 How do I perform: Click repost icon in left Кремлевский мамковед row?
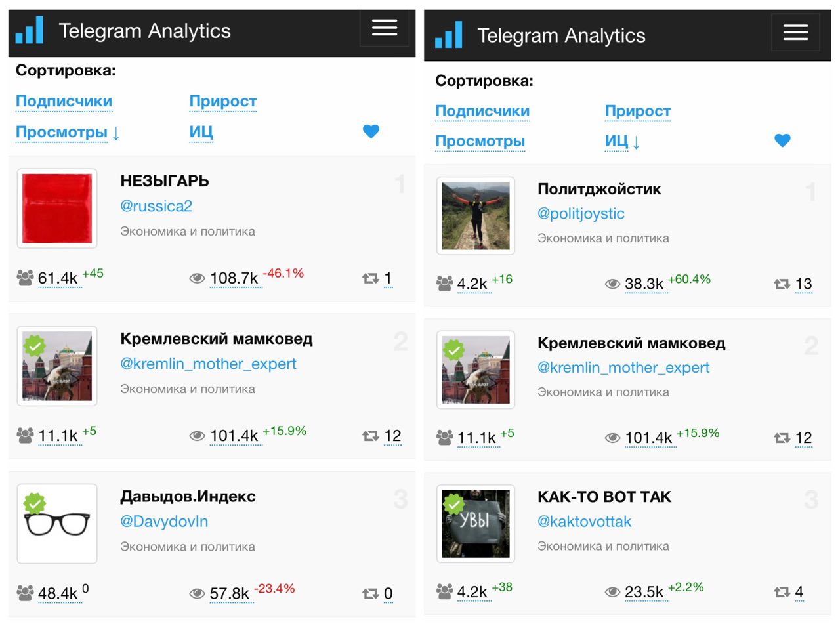click(371, 436)
